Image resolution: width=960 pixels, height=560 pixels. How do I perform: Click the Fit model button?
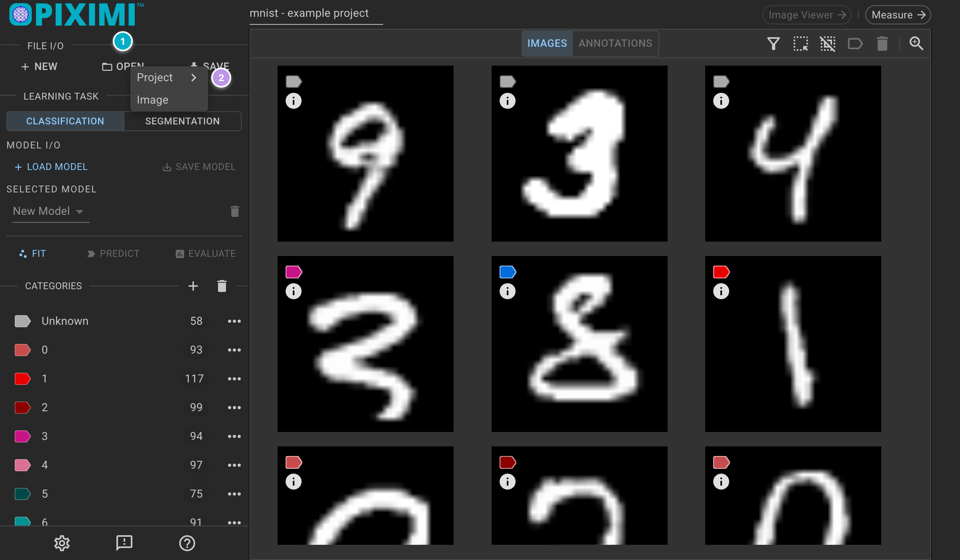tap(33, 254)
